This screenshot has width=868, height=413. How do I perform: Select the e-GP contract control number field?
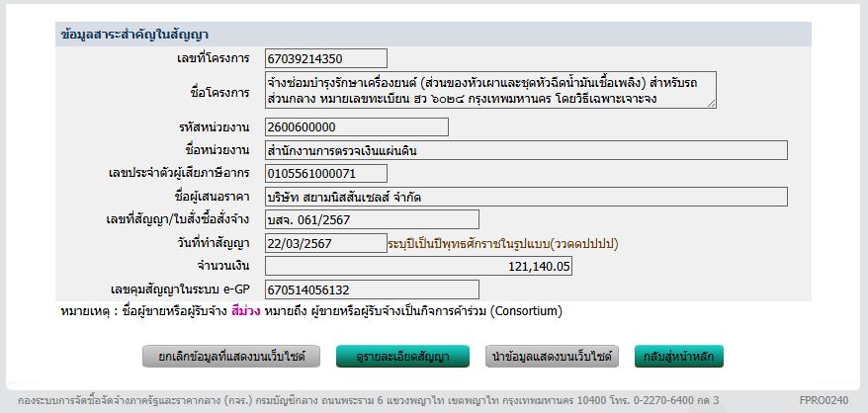[372, 289]
